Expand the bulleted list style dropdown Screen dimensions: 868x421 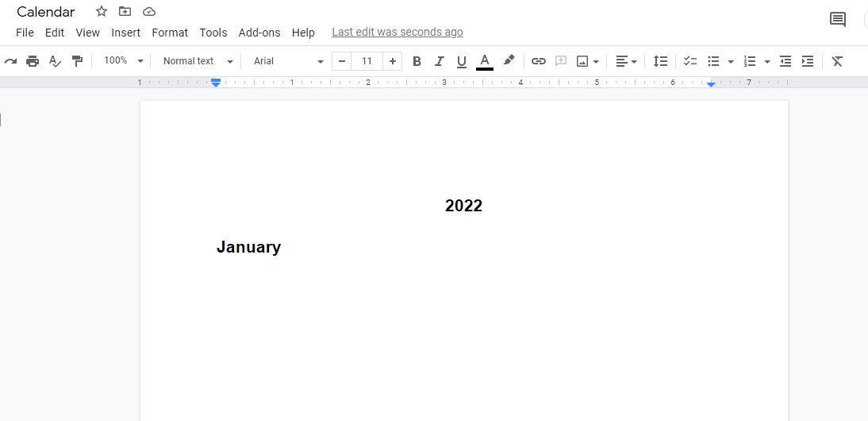[x=731, y=61]
